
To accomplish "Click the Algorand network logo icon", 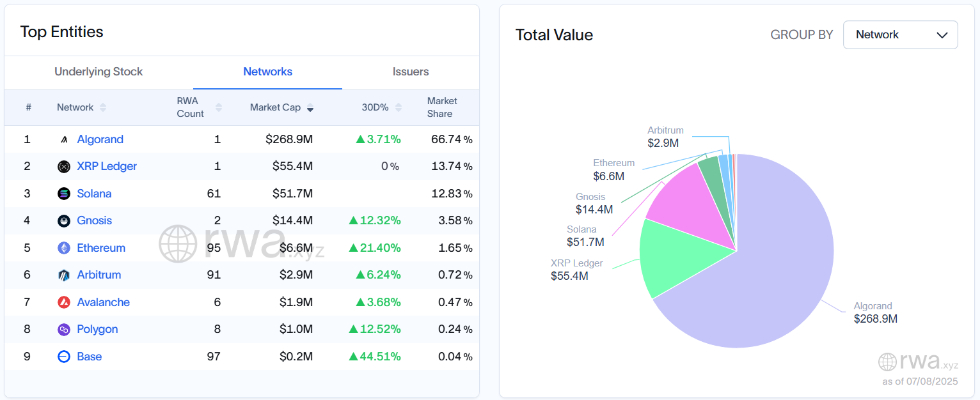I will tap(64, 139).
